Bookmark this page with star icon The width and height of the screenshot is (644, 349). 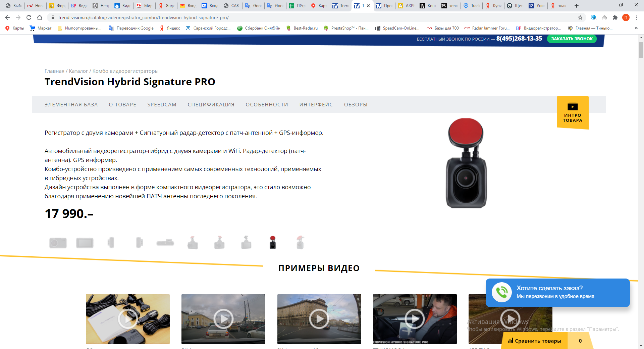(580, 17)
